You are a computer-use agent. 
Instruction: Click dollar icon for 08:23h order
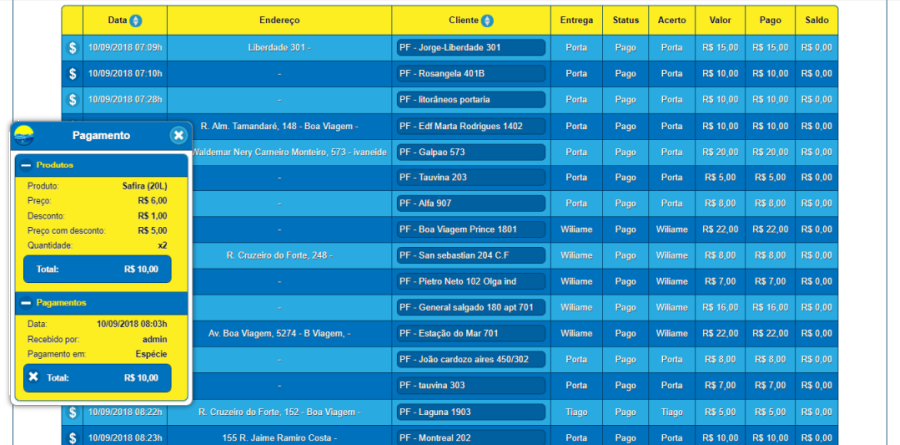coord(72,437)
